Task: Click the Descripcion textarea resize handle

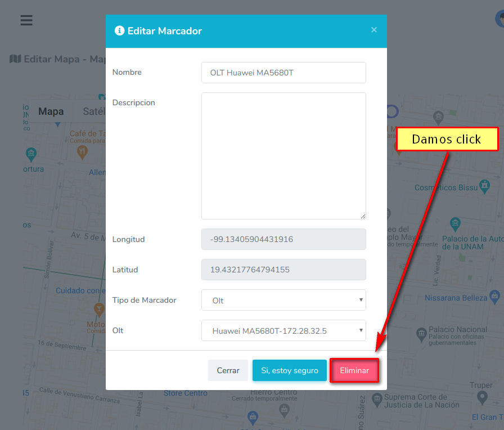Action: point(363,216)
